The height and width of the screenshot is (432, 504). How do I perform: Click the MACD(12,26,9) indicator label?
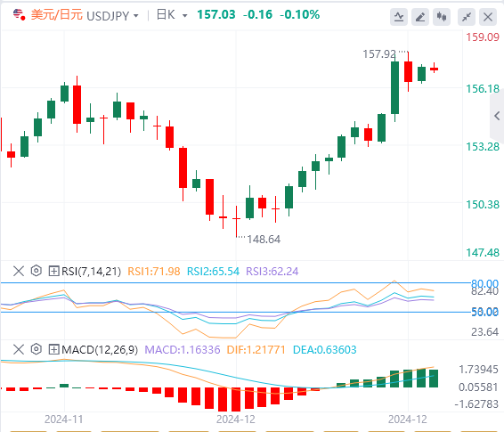click(100, 350)
